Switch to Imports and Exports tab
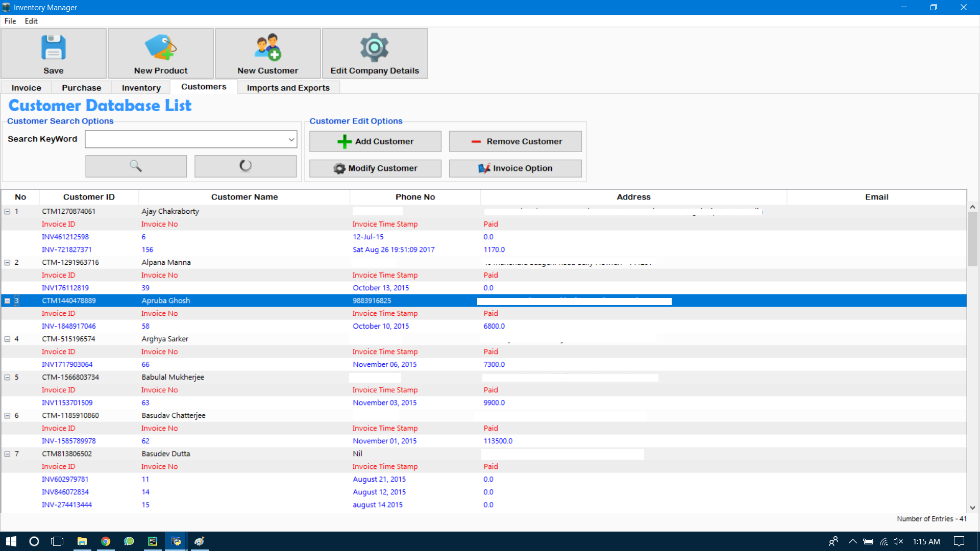Viewport: 980px width, 551px height. [288, 88]
